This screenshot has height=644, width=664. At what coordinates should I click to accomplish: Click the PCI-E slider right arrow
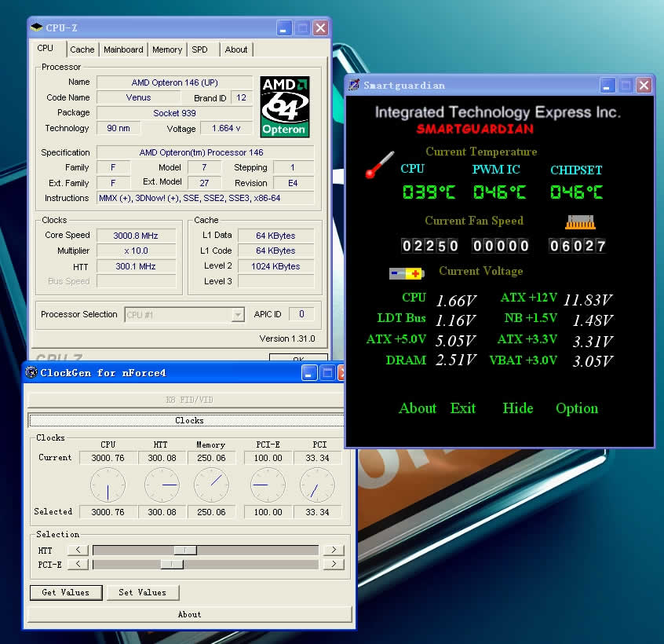tap(334, 564)
